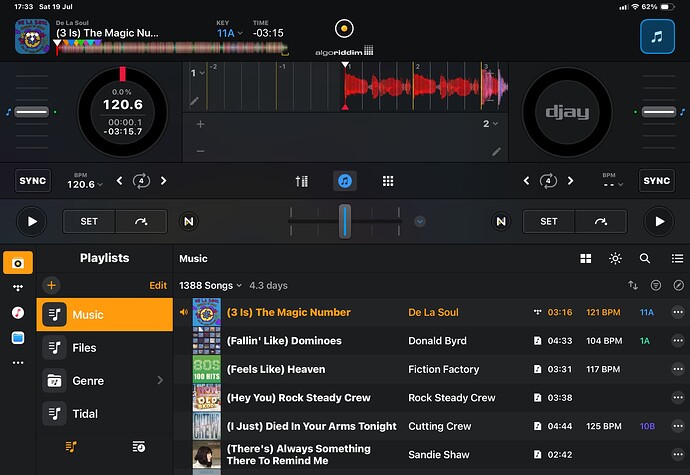Select Tidal source icon in sidebar

pyautogui.click(x=18, y=287)
